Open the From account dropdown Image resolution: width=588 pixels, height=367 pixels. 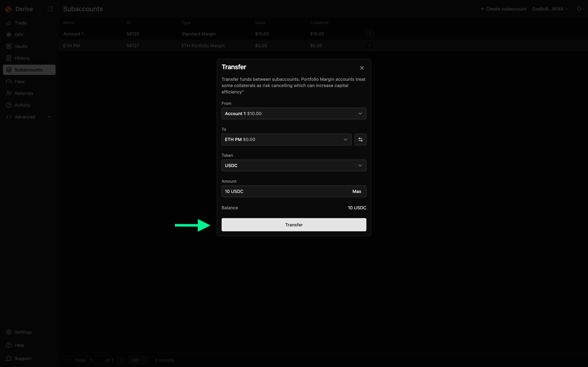(294, 114)
